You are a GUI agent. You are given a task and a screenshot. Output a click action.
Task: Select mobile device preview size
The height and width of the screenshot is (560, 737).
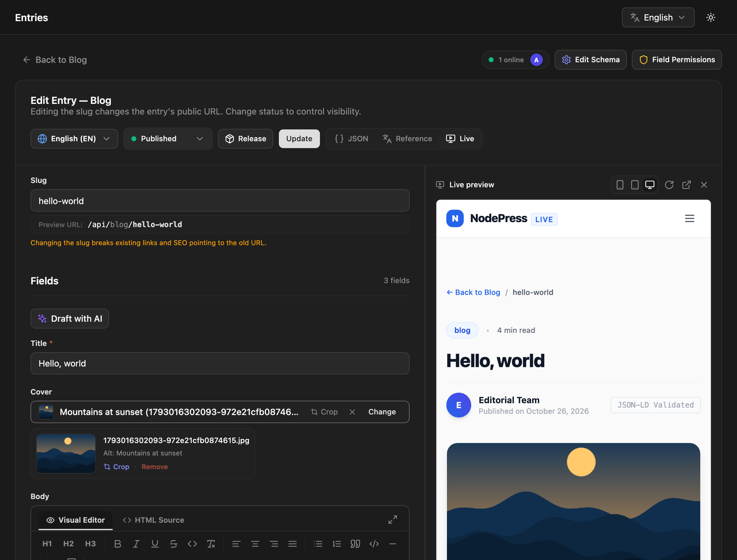(x=620, y=185)
